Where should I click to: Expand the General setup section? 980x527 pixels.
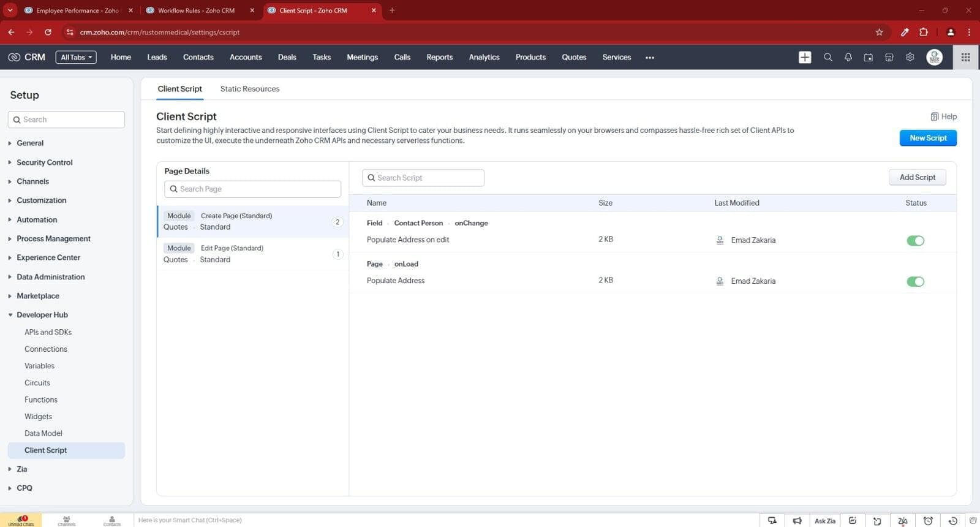coord(30,143)
